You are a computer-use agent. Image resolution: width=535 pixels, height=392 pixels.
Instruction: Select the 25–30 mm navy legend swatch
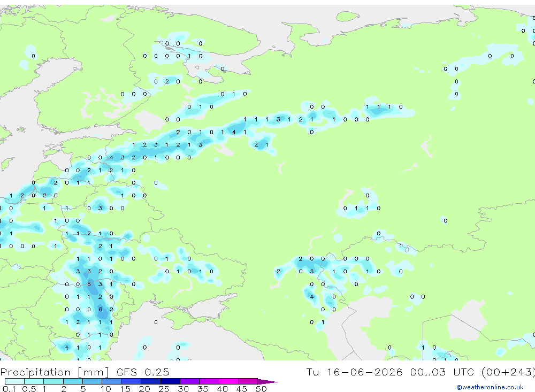(170, 381)
